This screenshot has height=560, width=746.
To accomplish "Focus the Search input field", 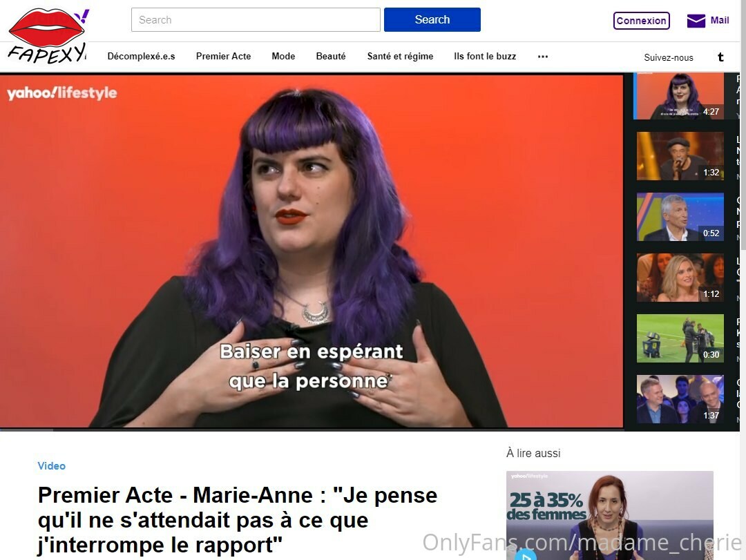I will tap(256, 19).
